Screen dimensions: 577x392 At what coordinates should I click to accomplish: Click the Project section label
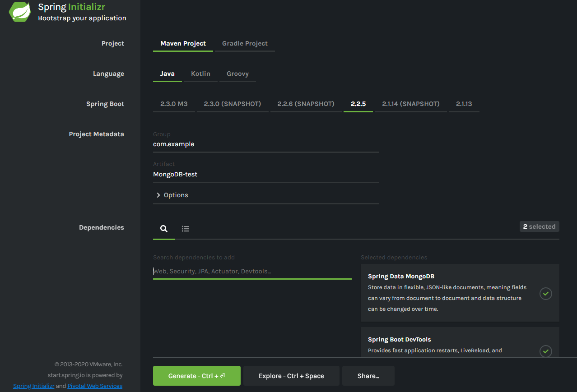coord(113,43)
